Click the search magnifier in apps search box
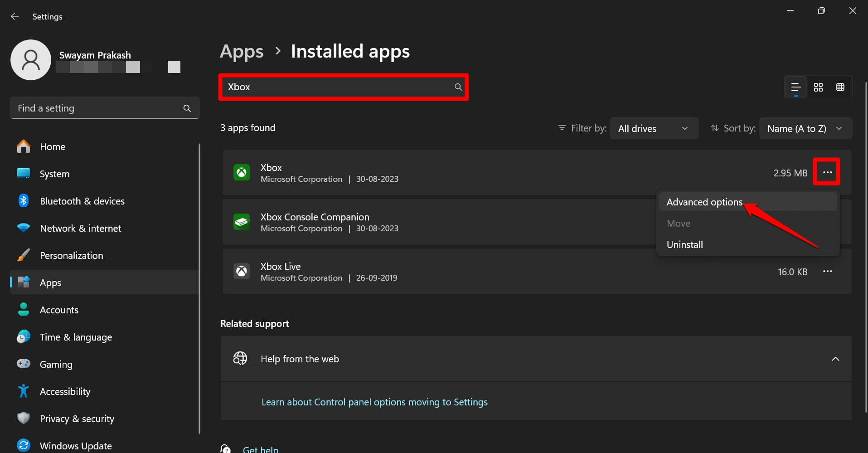868x453 pixels. click(x=458, y=87)
